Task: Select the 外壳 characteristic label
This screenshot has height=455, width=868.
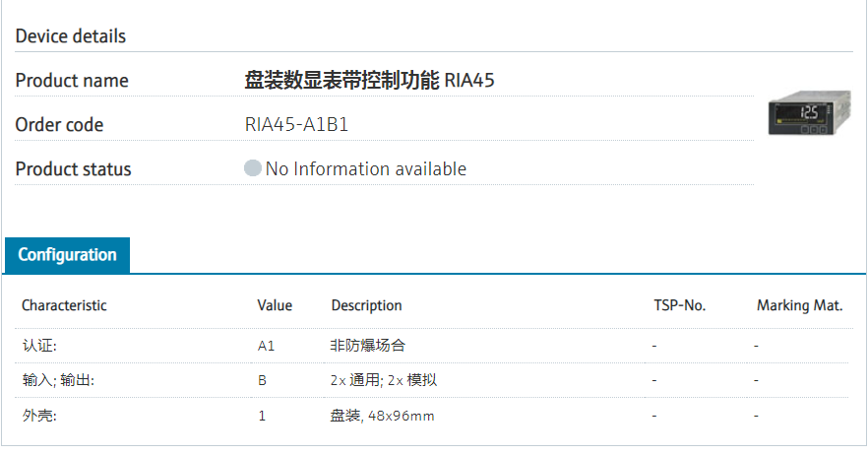Action: point(39,416)
